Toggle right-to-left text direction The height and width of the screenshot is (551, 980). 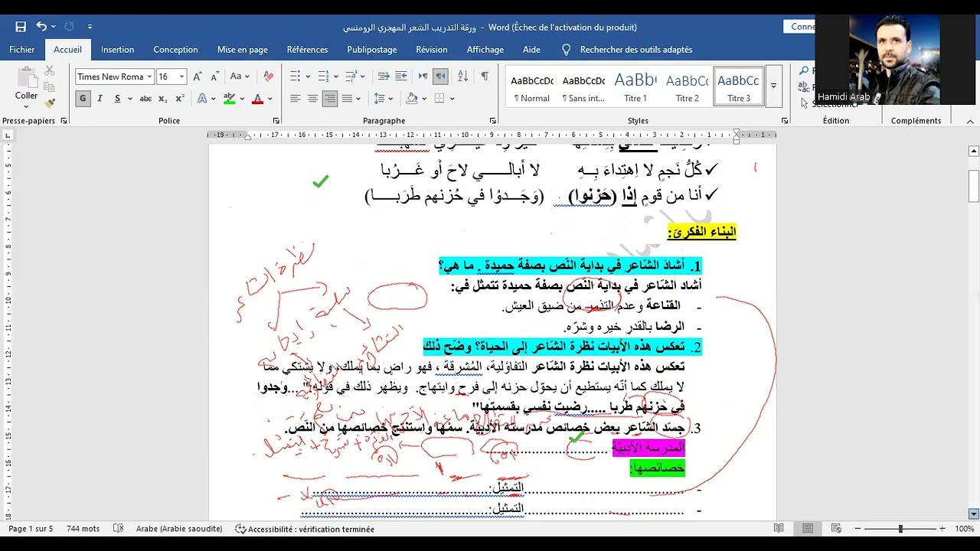(x=440, y=77)
